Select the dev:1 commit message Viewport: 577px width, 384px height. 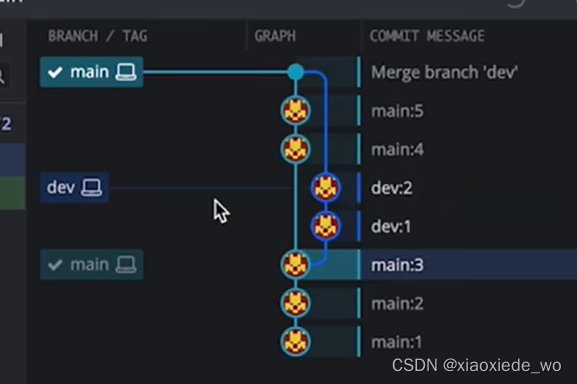click(391, 227)
